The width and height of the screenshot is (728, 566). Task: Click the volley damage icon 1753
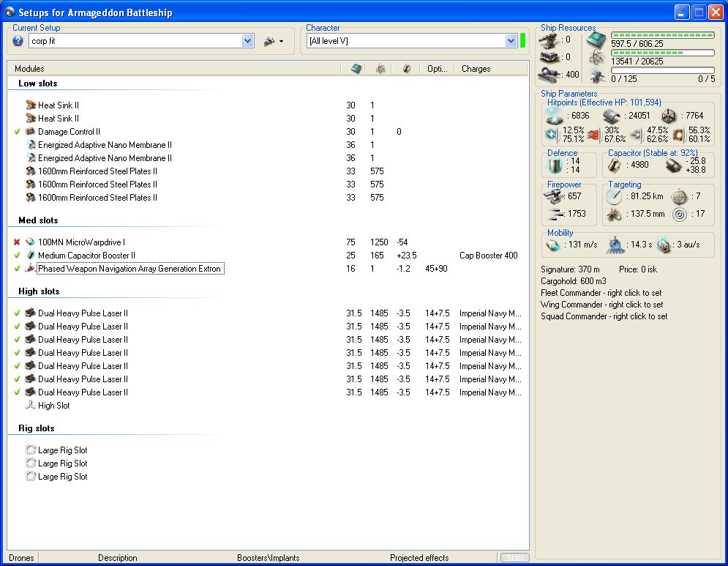point(556,214)
